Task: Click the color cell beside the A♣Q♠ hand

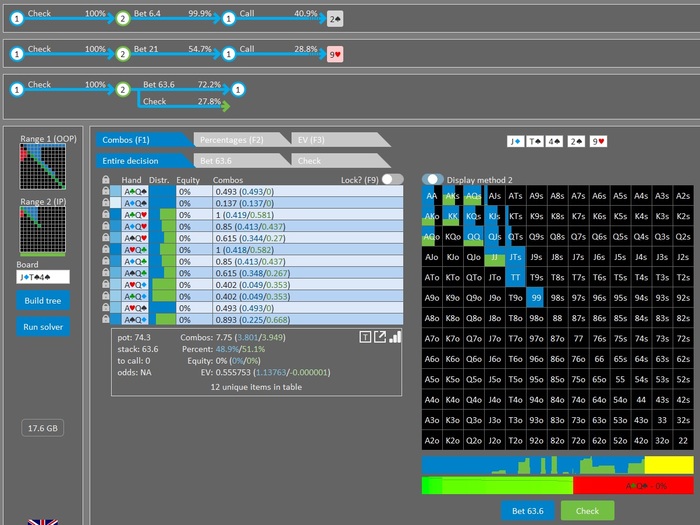Action: tap(116, 191)
